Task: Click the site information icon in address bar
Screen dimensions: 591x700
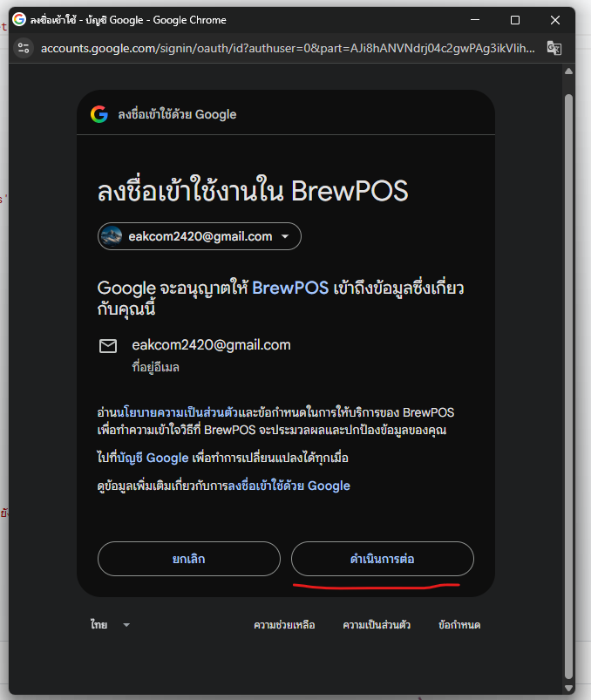Action: (x=24, y=48)
